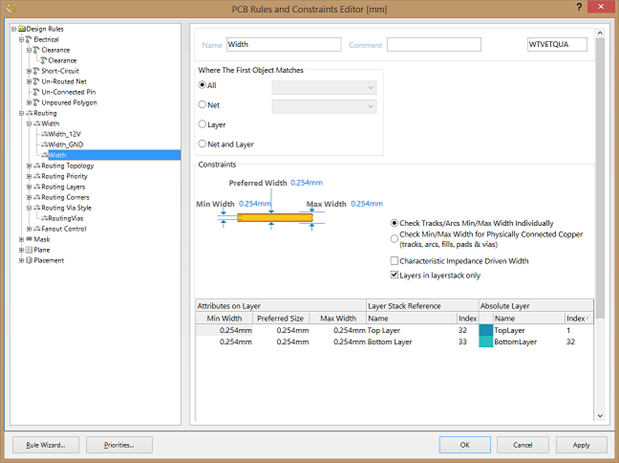Screen dimensions: 619x463
Task: Select the Width_GND rule in tree
Action: click(65, 145)
